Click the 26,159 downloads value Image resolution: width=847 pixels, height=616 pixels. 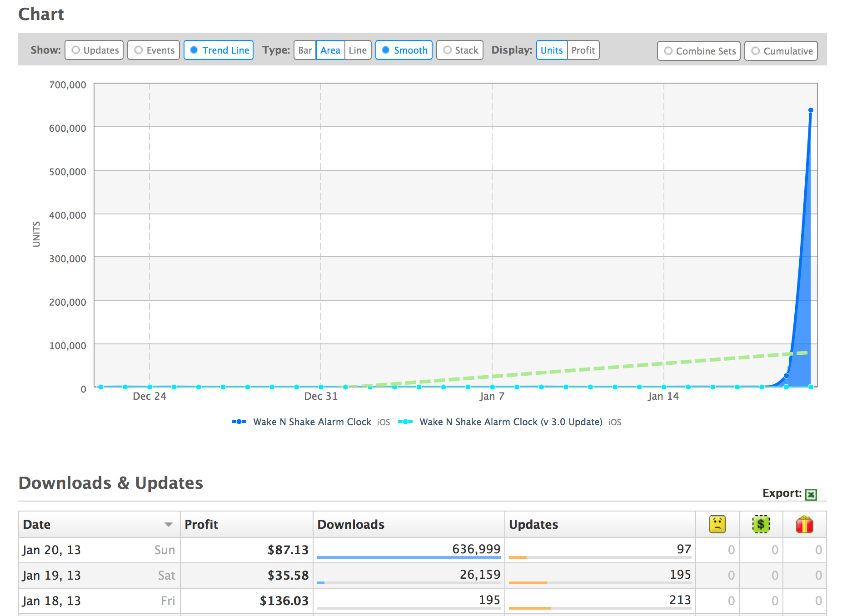click(x=480, y=575)
